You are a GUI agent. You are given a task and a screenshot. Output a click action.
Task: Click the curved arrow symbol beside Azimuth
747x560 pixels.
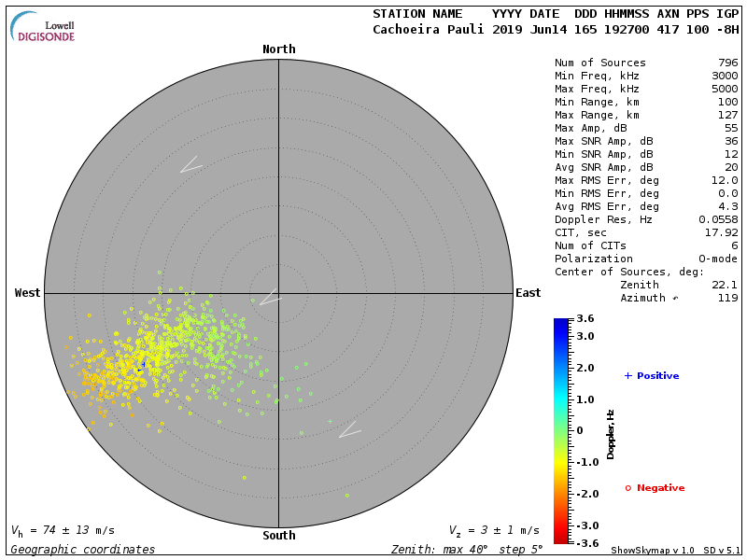676,299
